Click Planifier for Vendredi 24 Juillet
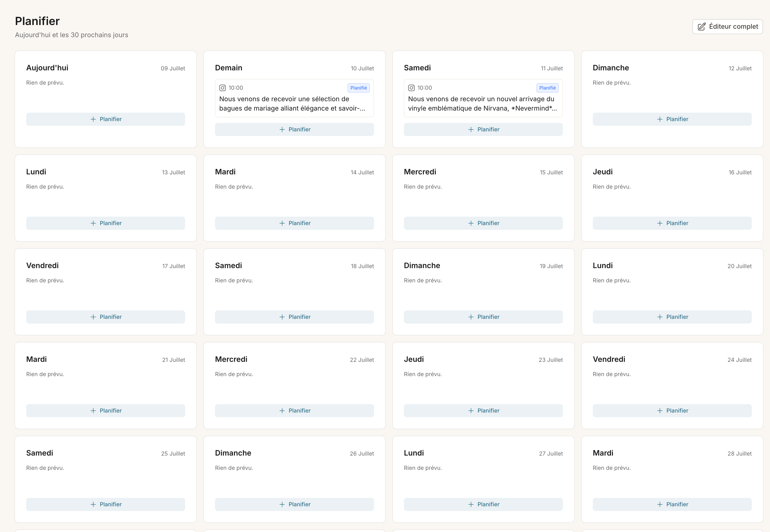 coord(672,411)
